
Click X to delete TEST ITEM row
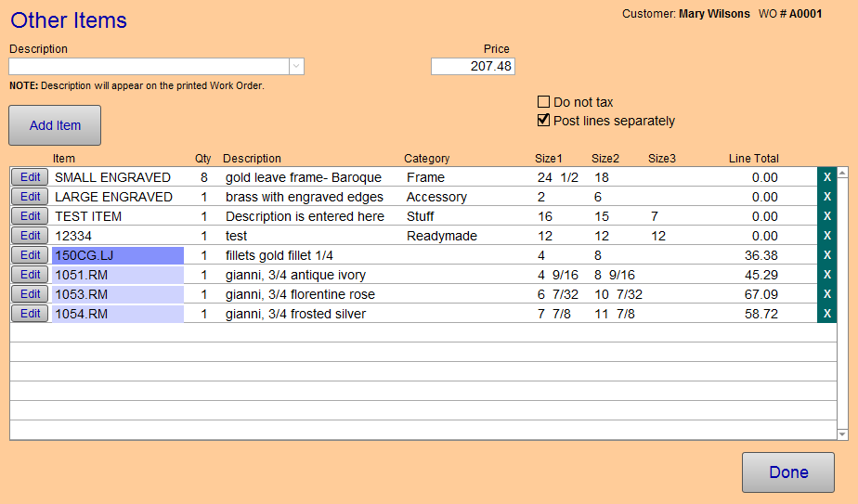tap(826, 216)
